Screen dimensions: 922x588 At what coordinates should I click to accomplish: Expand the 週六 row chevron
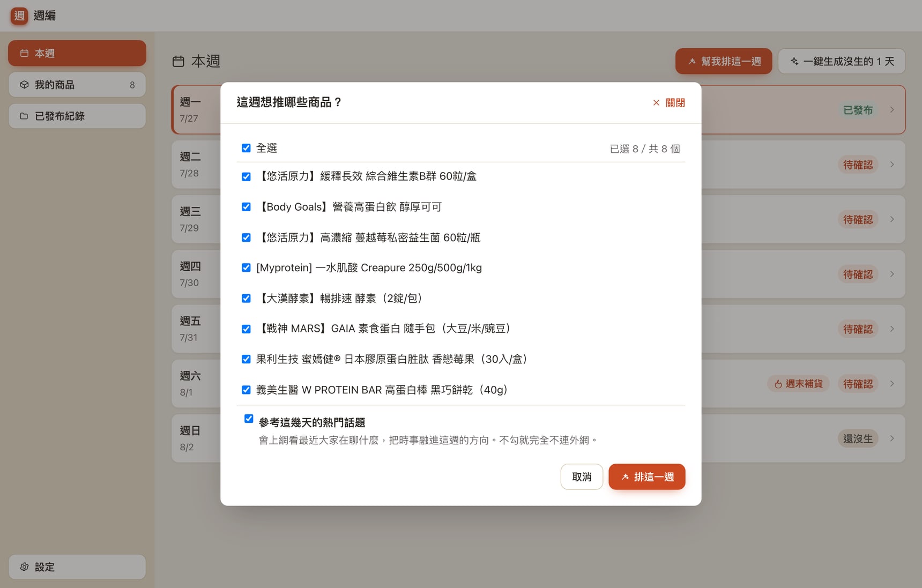point(892,384)
